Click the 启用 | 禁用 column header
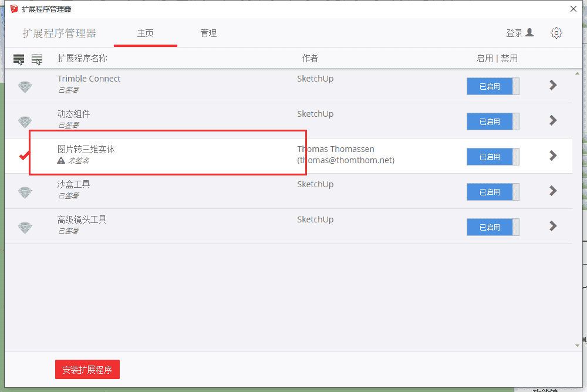The image size is (587, 392). [x=497, y=59]
